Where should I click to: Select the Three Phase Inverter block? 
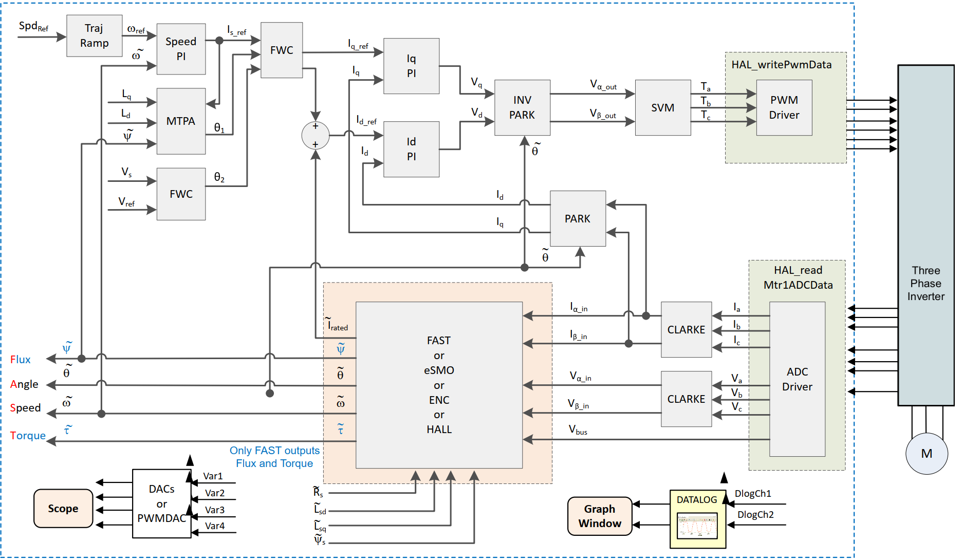pos(926,235)
